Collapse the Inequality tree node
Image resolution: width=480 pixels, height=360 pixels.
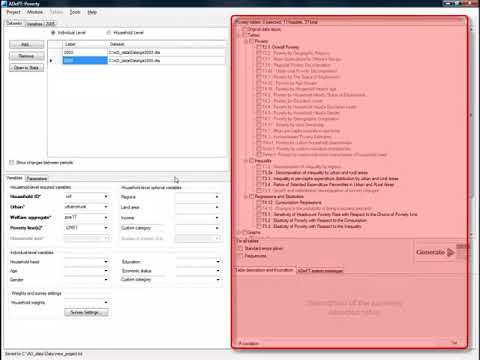click(x=246, y=161)
